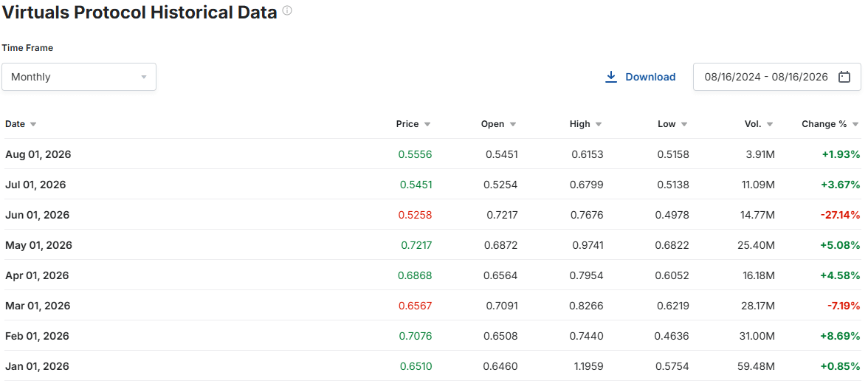Sort by the Change % column arrow

pos(856,125)
